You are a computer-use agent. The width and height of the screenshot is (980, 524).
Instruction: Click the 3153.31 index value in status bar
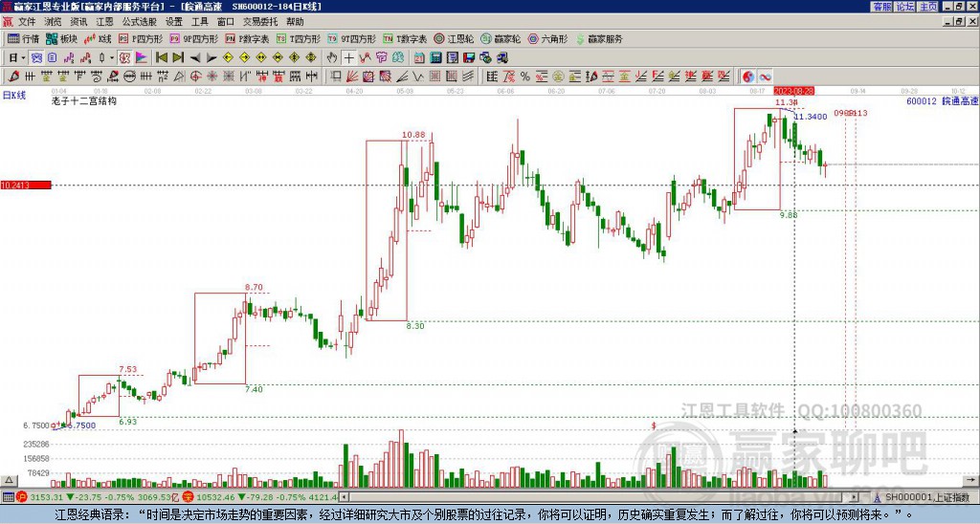tap(46, 497)
